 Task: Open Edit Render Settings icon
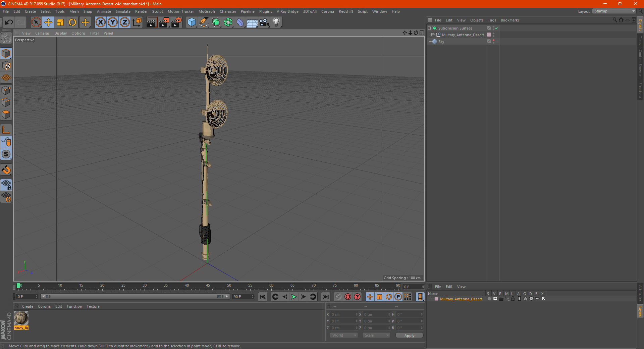[x=176, y=22]
